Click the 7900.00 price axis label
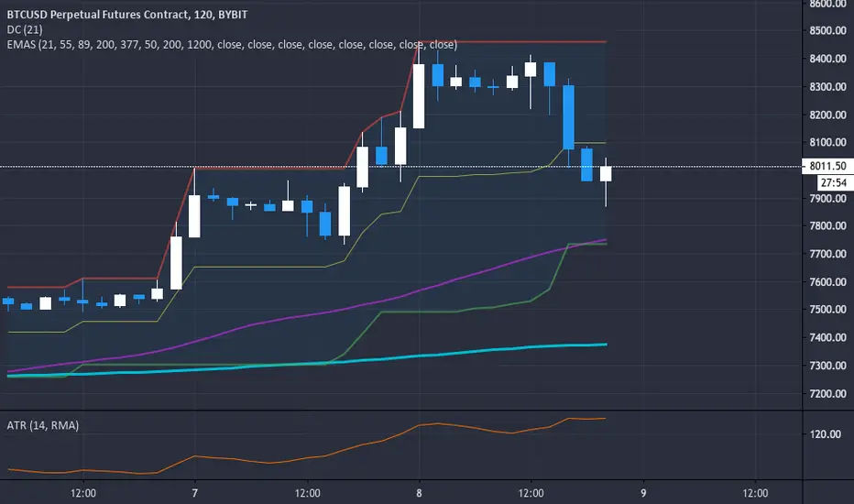 (x=827, y=198)
